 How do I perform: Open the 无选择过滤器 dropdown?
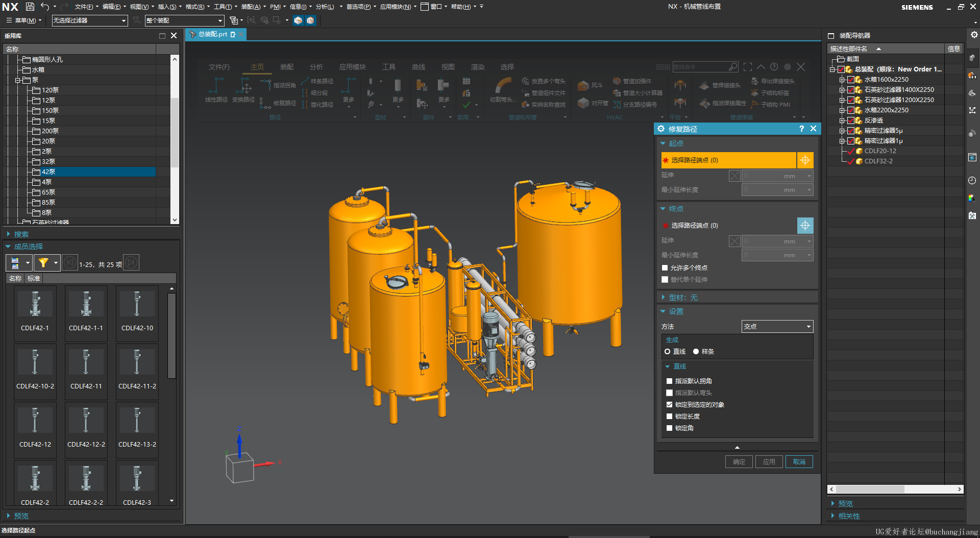point(90,20)
